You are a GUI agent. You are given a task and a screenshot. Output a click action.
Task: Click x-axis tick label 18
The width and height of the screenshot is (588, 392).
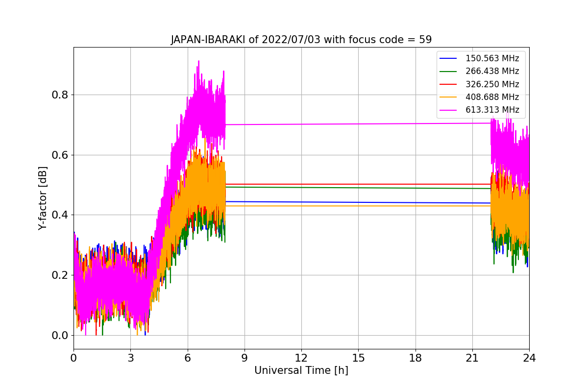pyautogui.click(x=415, y=358)
